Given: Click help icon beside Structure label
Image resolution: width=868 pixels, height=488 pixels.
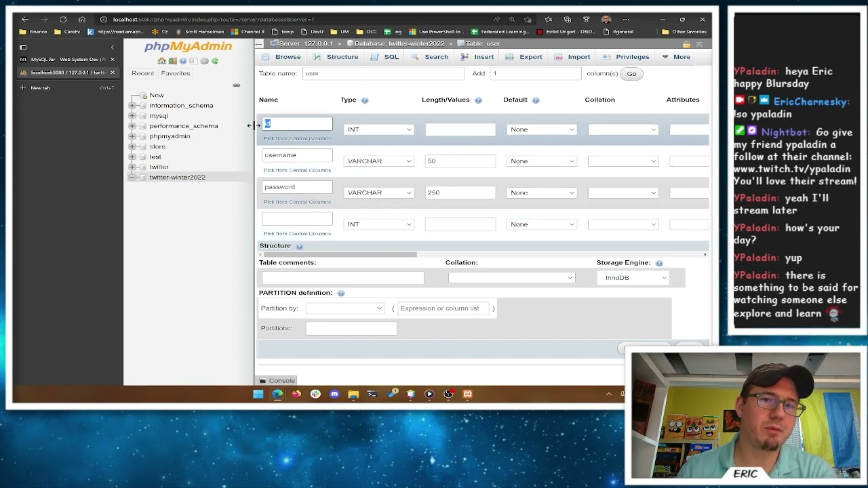Looking at the screenshot, I should coord(299,246).
